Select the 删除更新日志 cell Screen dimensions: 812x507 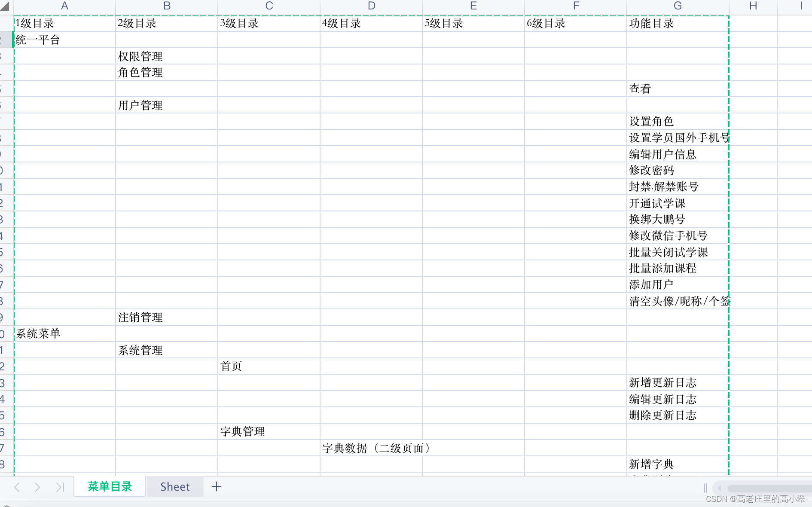(678, 415)
